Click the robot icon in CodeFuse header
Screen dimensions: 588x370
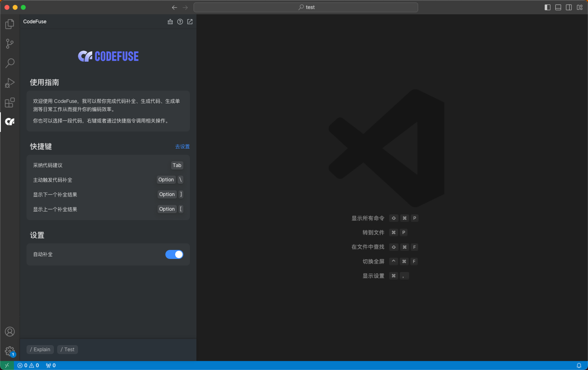coord(170,22)
